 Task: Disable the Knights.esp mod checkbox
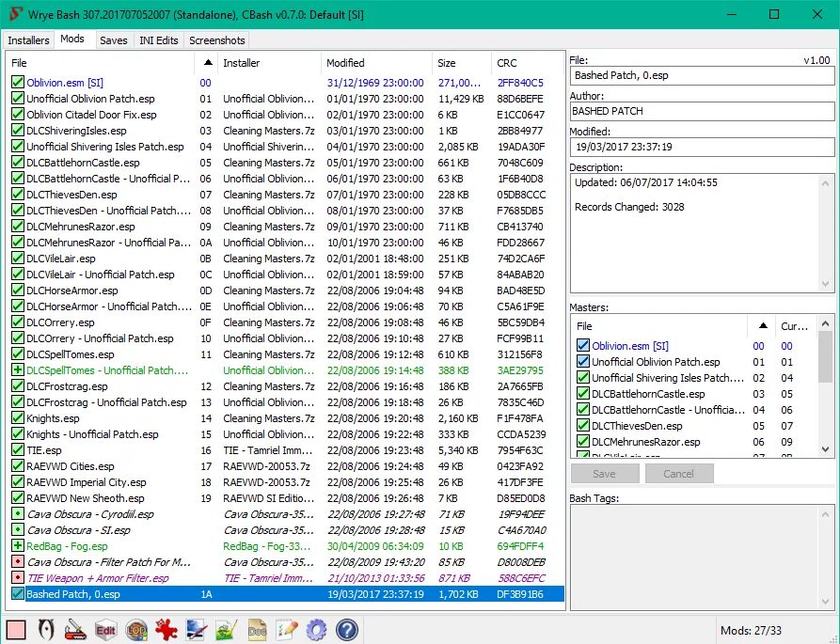tap(18, 417)
